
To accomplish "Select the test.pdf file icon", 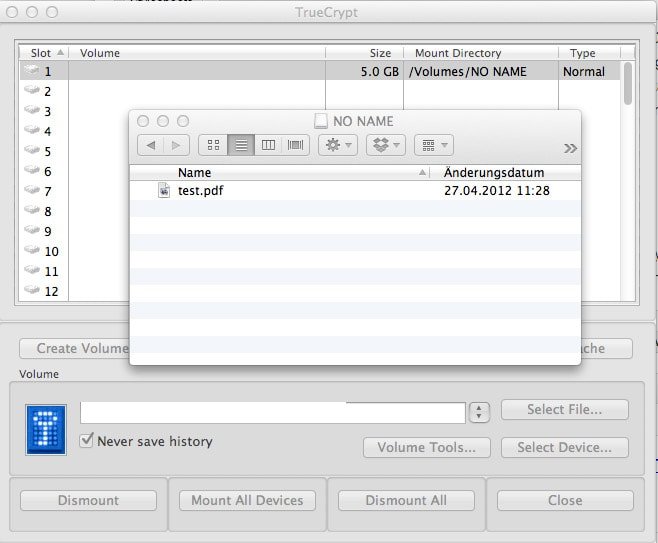I will coord(164,191).
